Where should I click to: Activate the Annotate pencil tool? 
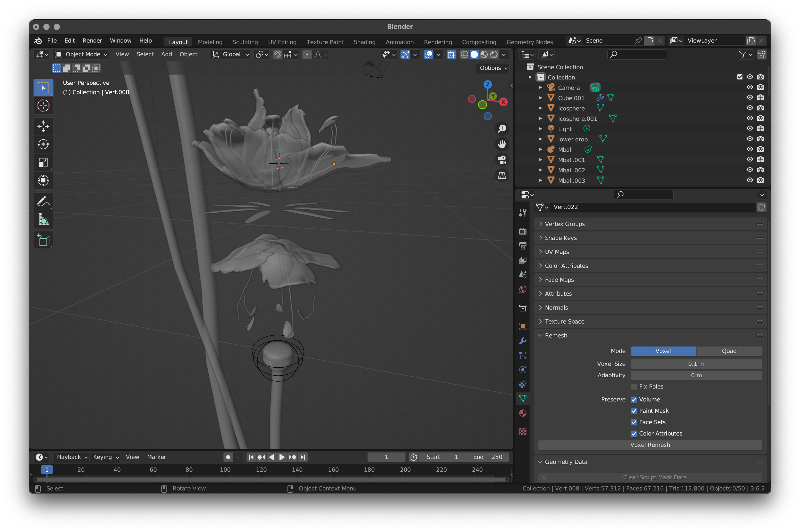click(43, 201)
